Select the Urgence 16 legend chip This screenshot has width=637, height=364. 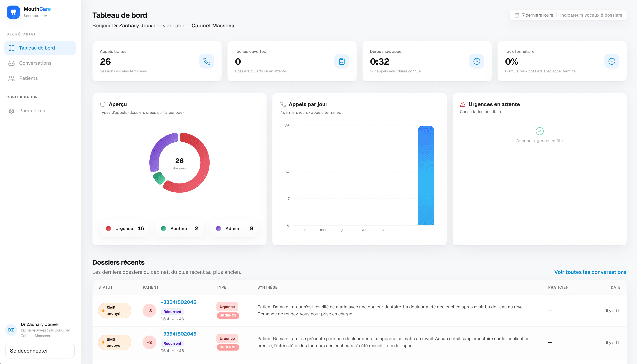[x=125, y=229]
